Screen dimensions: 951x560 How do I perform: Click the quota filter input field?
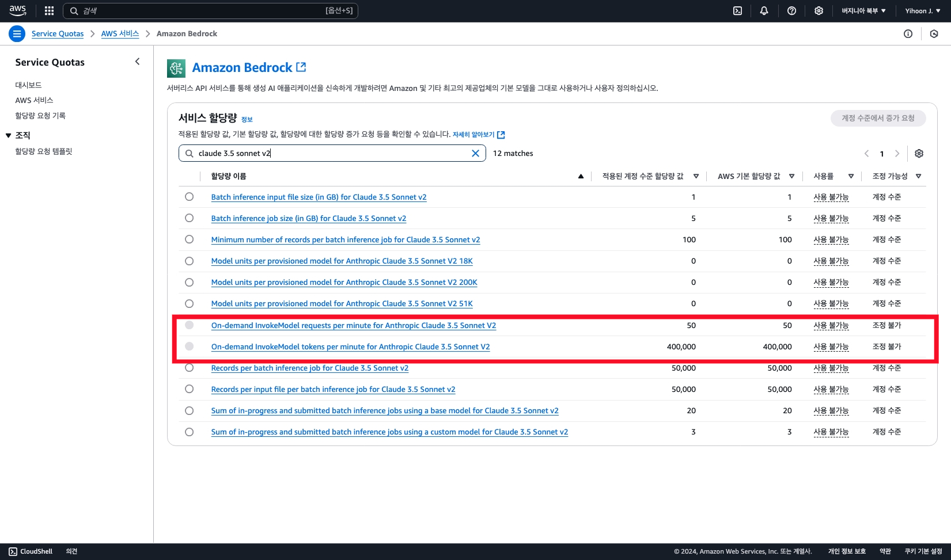tap(332, 153)
